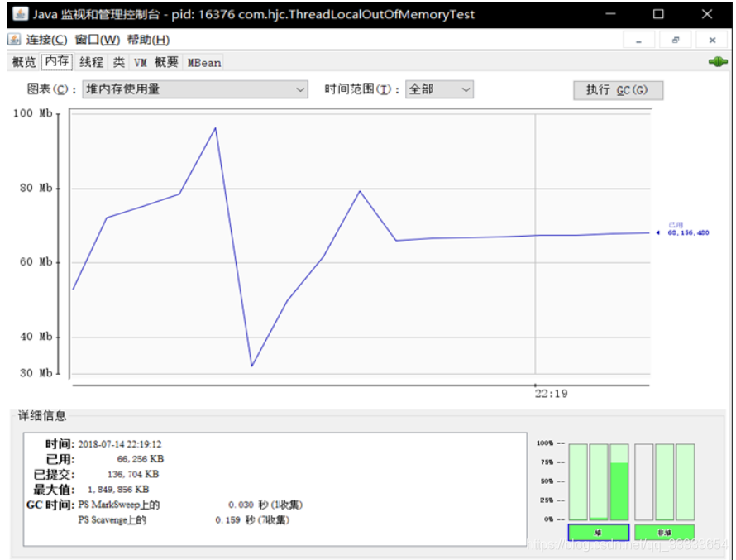Open the 窗口(W) menu
736x560 pixels.
[x=97, y=40]
